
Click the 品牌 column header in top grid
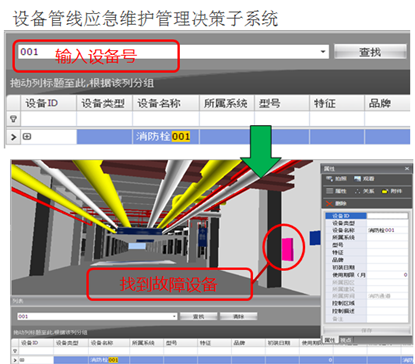click(387, 103)
